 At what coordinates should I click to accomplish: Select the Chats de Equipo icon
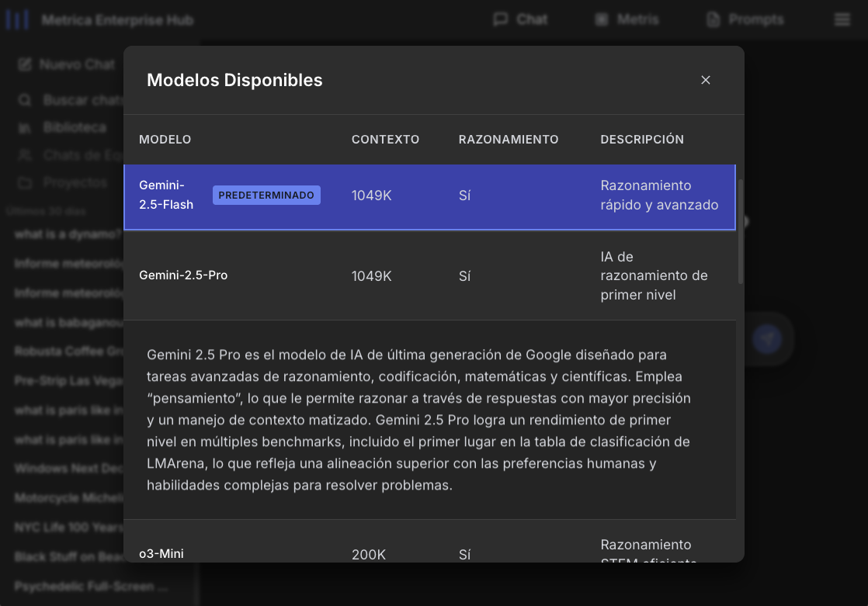pos(24,154)
